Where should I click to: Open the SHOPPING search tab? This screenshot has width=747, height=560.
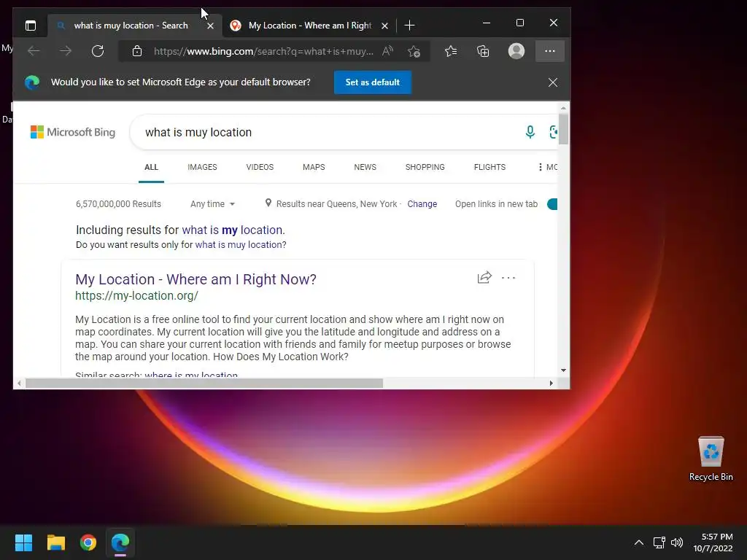pyautogui.click(x=425, y=167)
